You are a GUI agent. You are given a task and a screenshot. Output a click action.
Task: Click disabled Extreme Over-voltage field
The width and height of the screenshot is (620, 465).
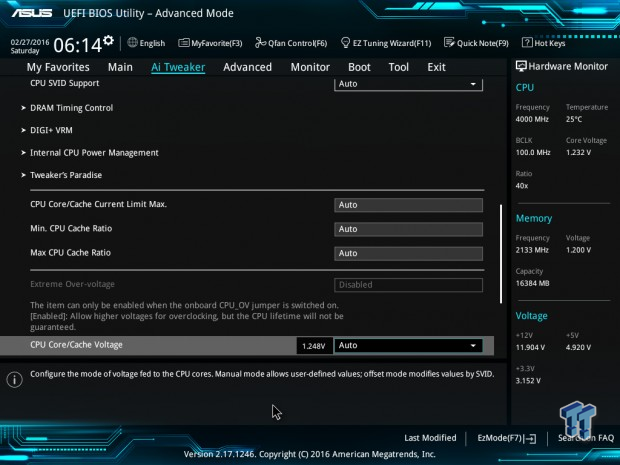(408, 285)
